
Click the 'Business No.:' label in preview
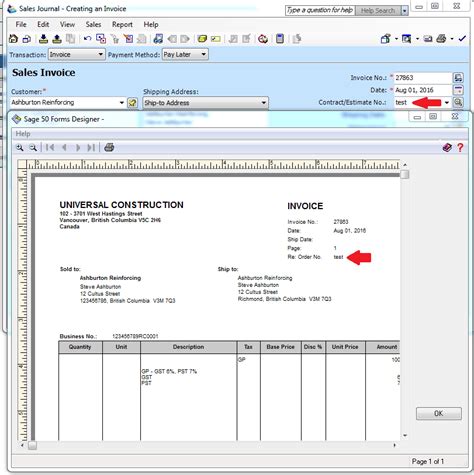[78, 336]
